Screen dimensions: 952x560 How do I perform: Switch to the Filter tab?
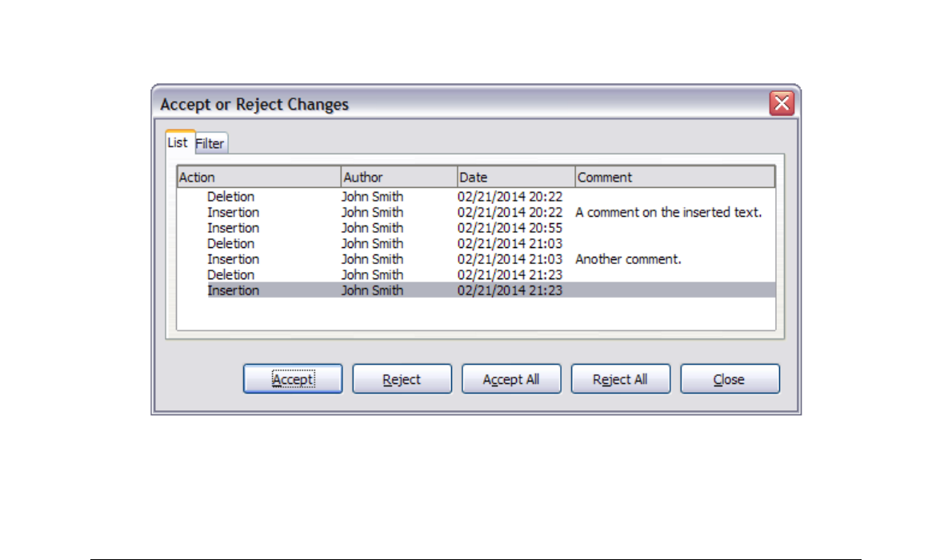pos(210,144)
